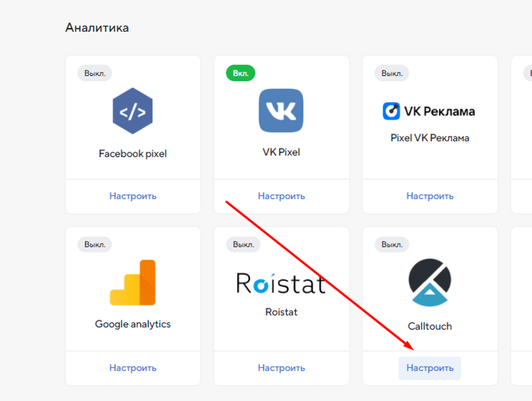Open Настроить for Roistat

click(x=281, y=368)
